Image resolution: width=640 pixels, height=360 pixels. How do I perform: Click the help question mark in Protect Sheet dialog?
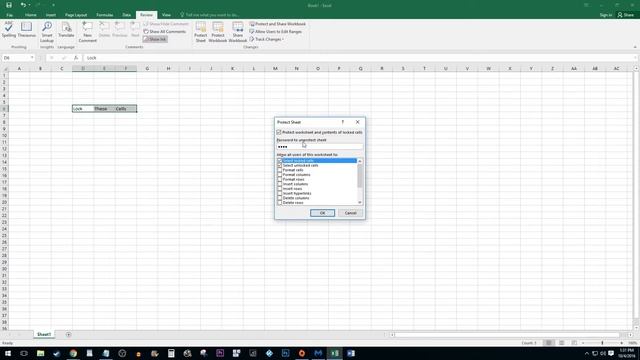click(342, 122)
